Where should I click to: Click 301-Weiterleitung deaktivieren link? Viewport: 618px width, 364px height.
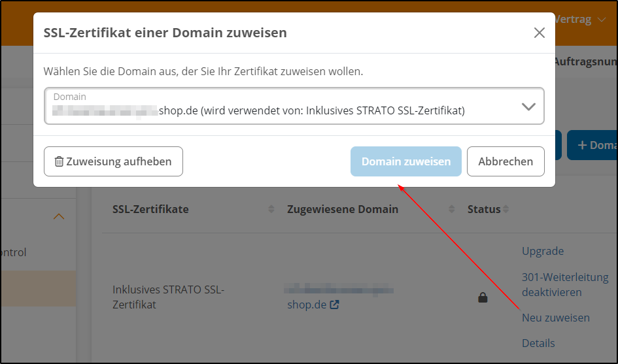coord(565,285)
